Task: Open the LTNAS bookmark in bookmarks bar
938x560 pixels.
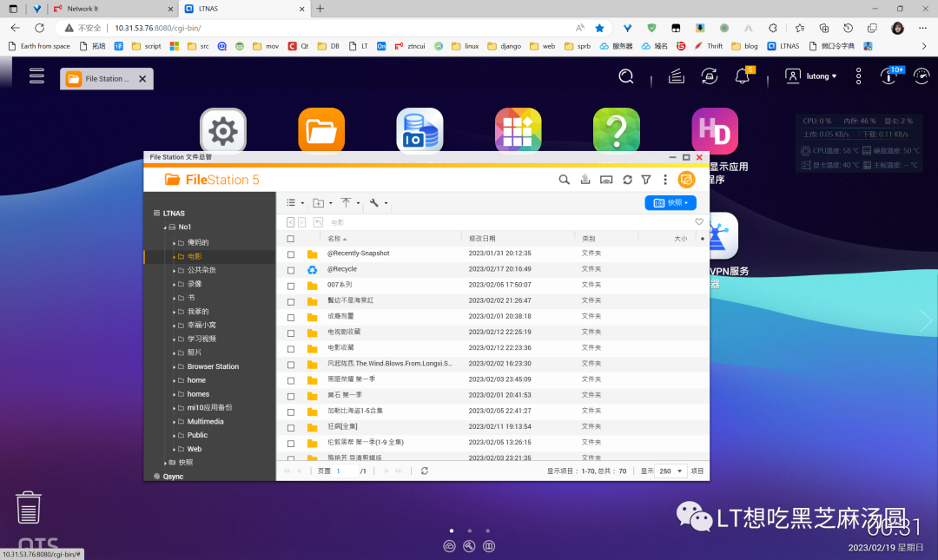Action: [x=783, y=46]
